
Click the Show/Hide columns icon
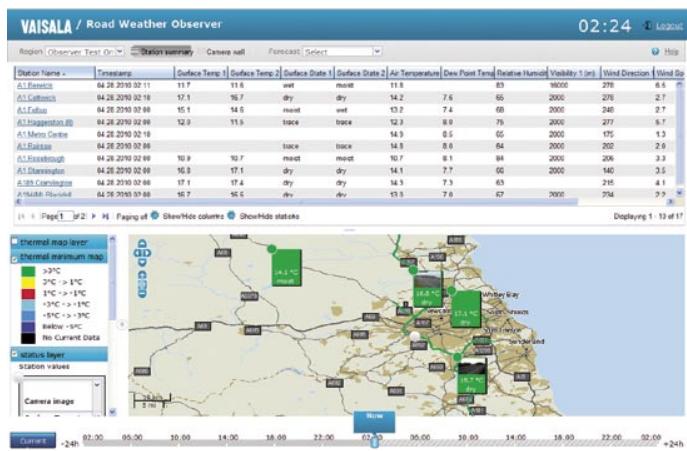(155, 216)
